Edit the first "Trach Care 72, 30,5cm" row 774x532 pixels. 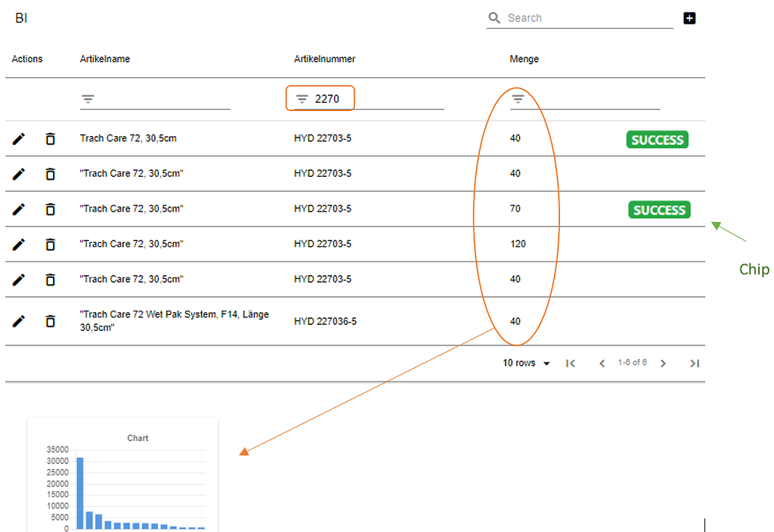click(x=18, y=138)
